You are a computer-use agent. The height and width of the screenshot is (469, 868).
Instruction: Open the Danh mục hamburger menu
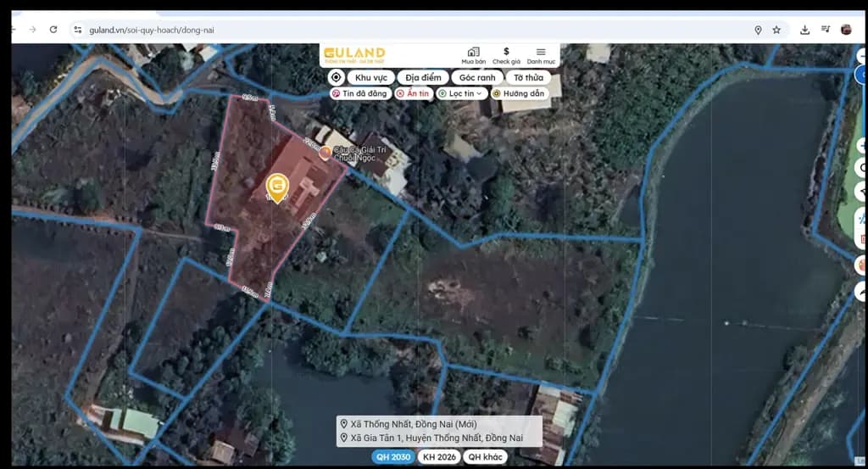pos(541,55)
